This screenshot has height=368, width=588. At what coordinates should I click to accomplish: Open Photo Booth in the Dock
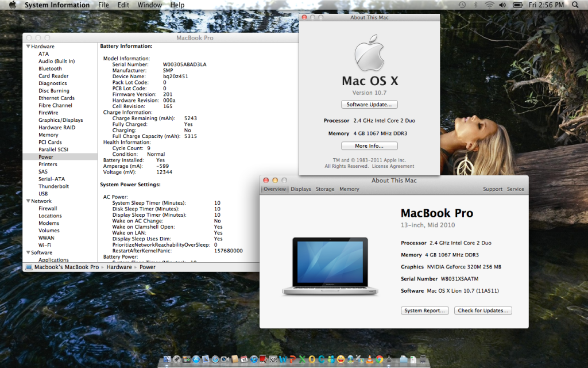(x=263, y=359)
